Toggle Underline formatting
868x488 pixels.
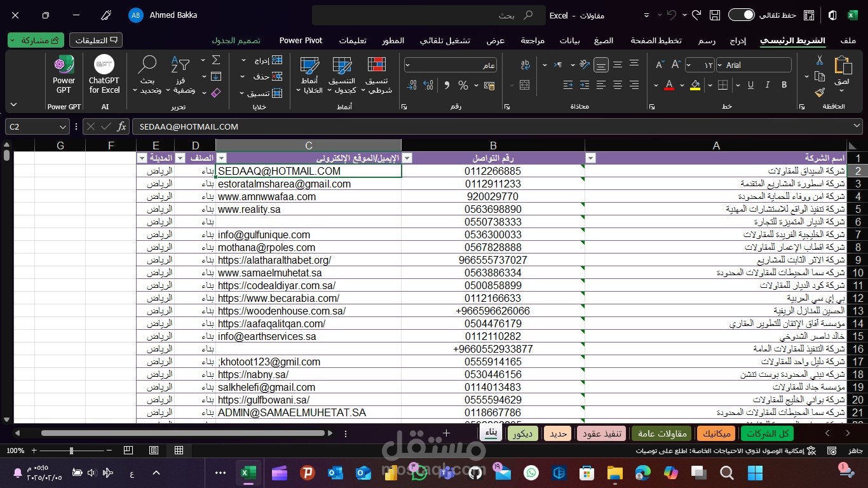(750, 85)
